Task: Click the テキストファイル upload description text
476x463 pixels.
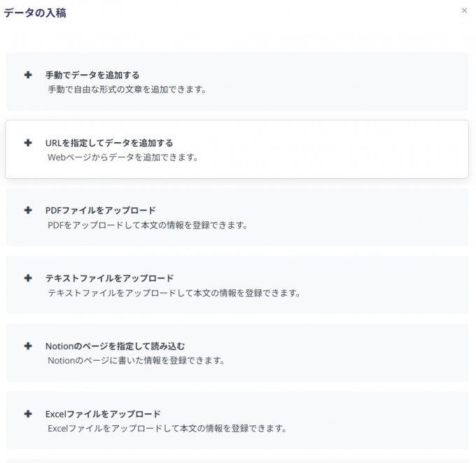Action: pos(174,293)
